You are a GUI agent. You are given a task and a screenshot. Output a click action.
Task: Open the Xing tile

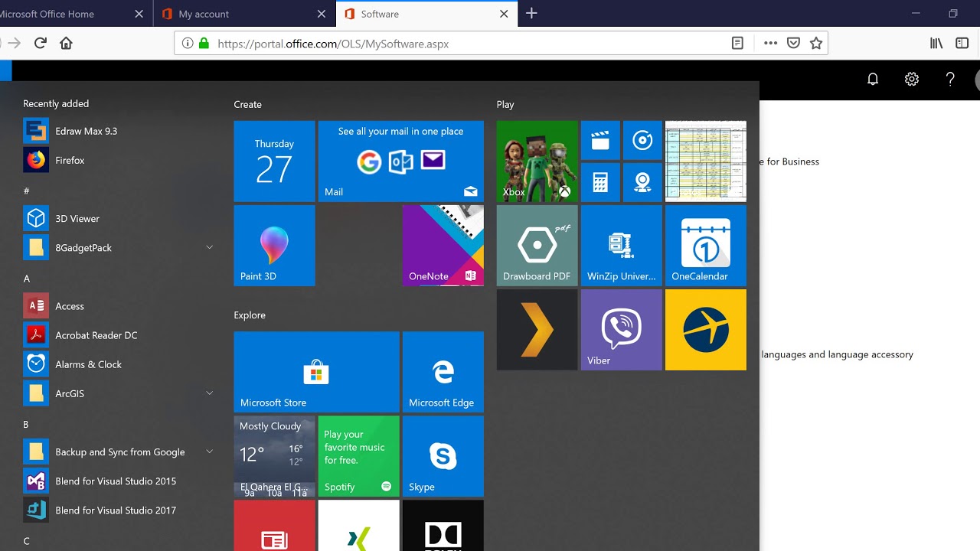pyautogui.click(x=359, y=526)
